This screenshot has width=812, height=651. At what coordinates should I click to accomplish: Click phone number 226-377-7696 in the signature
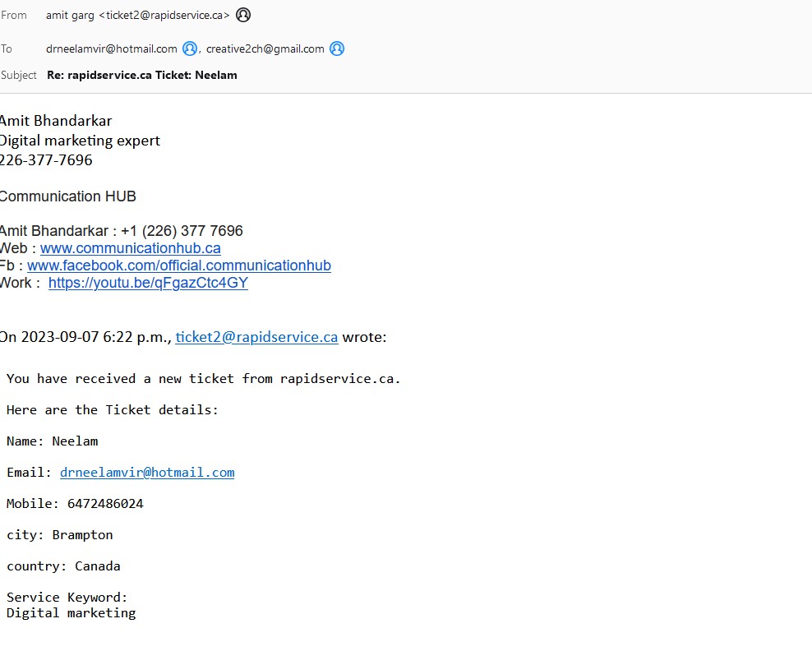pos(46,160)
